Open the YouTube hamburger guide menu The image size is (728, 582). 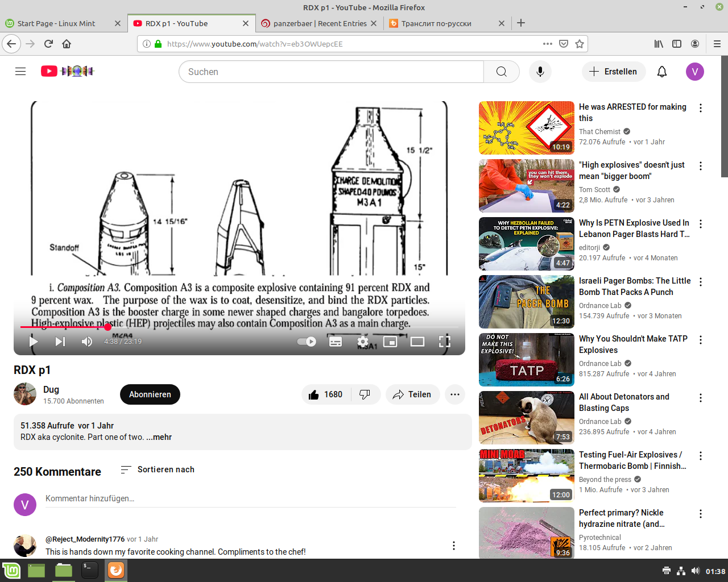tap(20, 72)
